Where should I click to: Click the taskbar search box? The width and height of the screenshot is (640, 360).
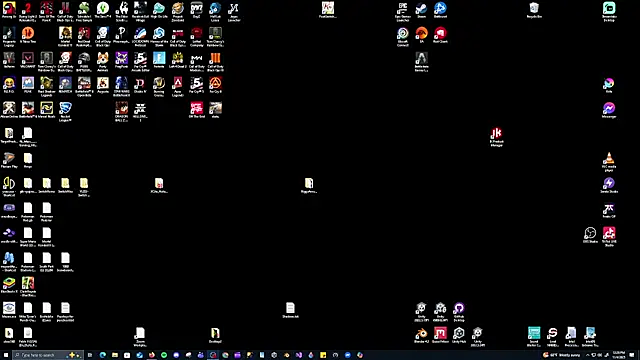[48, 355]
